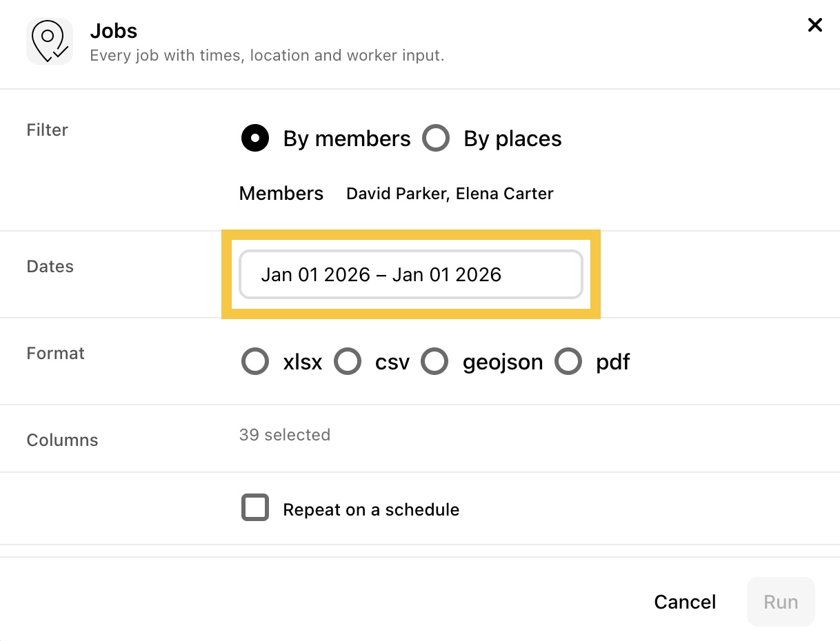Open the Members list David Parker, Elena Carter
This screenshot has height=641, width=840.
click(450, 194)
